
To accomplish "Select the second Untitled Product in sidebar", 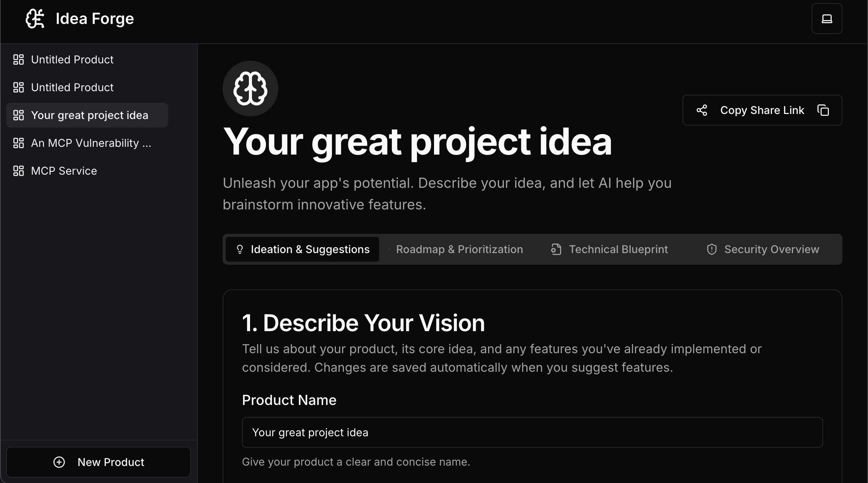I will pos(72,87).
